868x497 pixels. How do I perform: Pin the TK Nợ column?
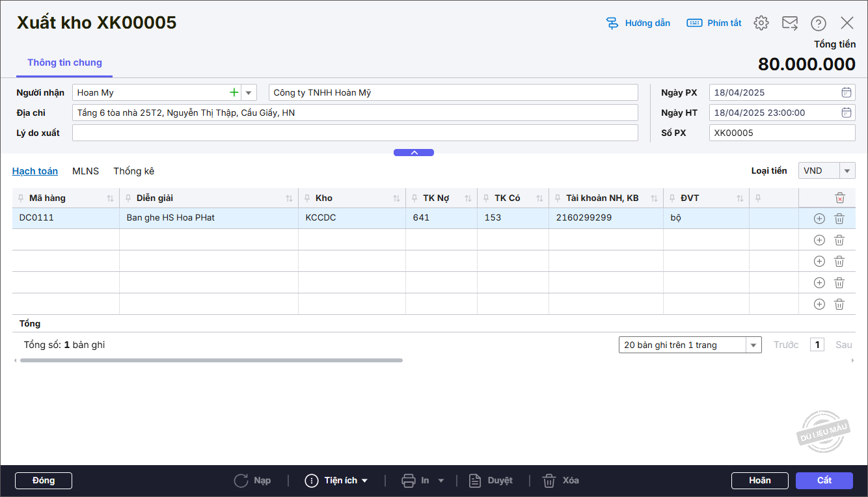coord(416,198)
